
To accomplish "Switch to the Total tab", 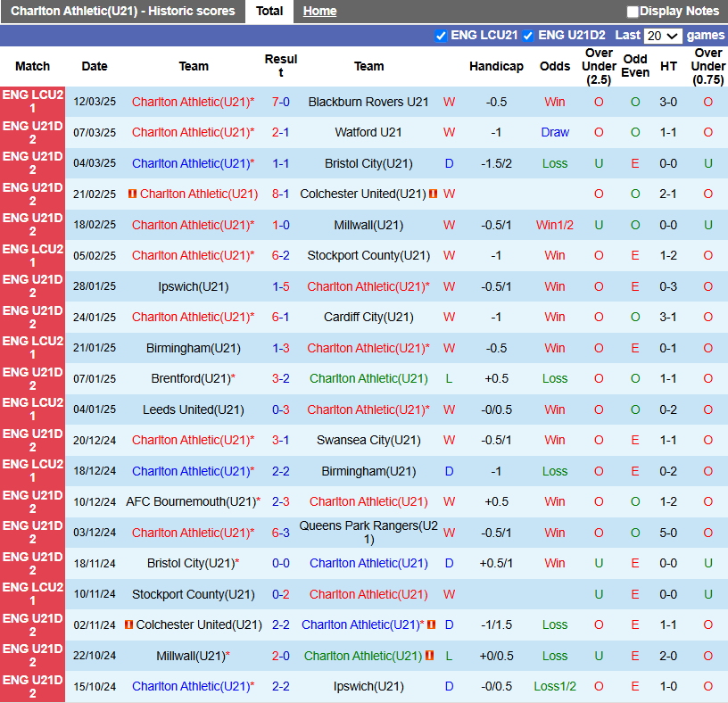I will click(269, 11).
